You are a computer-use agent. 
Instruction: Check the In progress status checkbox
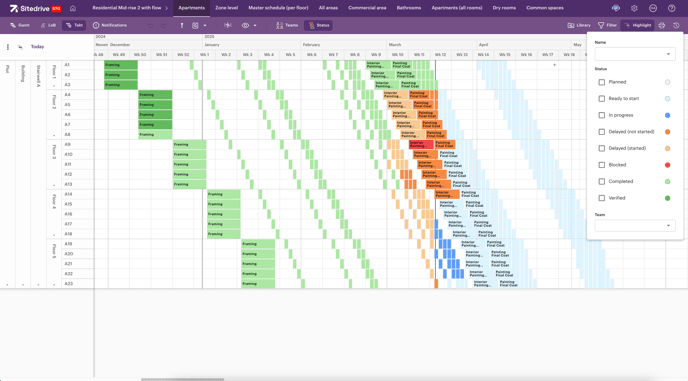click(602, 115)
